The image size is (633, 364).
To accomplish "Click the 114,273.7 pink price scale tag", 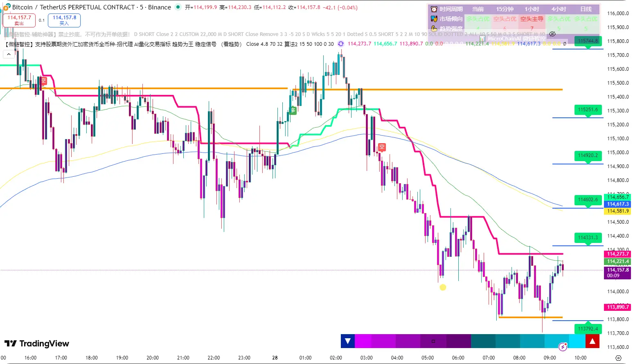I will click(617, 254).
